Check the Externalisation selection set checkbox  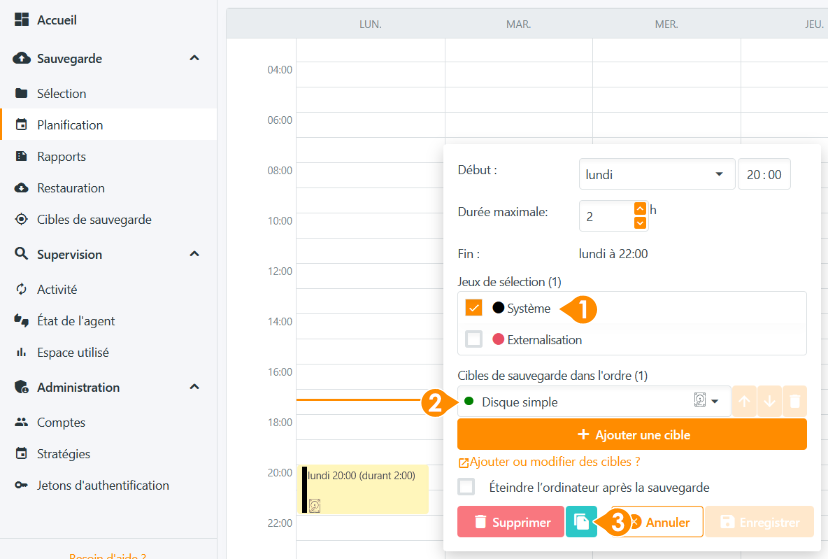point(474,339)
